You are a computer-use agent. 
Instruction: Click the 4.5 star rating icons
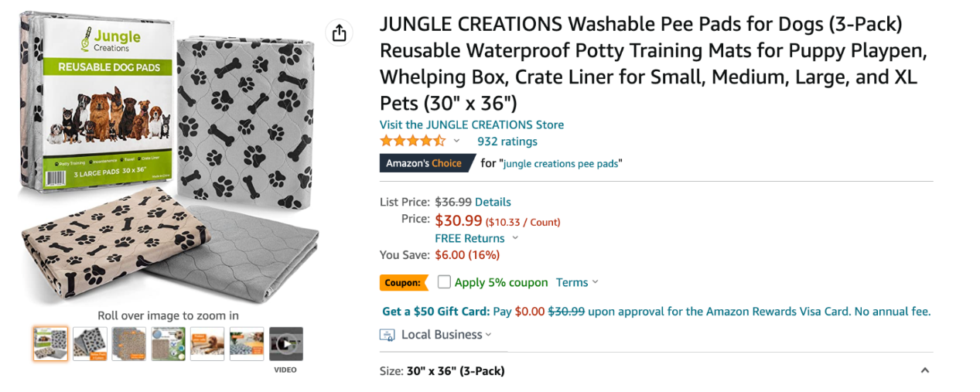click(412, 141)
